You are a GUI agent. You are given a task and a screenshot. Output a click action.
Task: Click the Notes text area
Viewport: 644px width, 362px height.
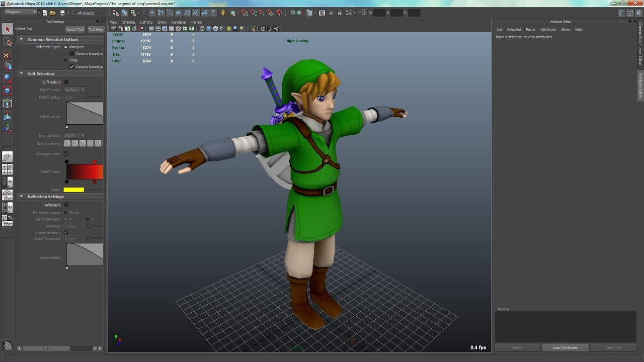(566, 327)
